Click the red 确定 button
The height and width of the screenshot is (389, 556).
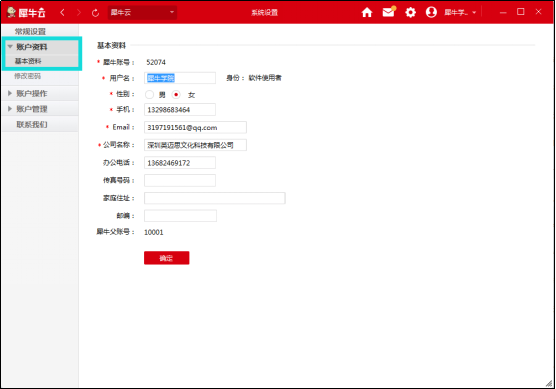(167, 258)
